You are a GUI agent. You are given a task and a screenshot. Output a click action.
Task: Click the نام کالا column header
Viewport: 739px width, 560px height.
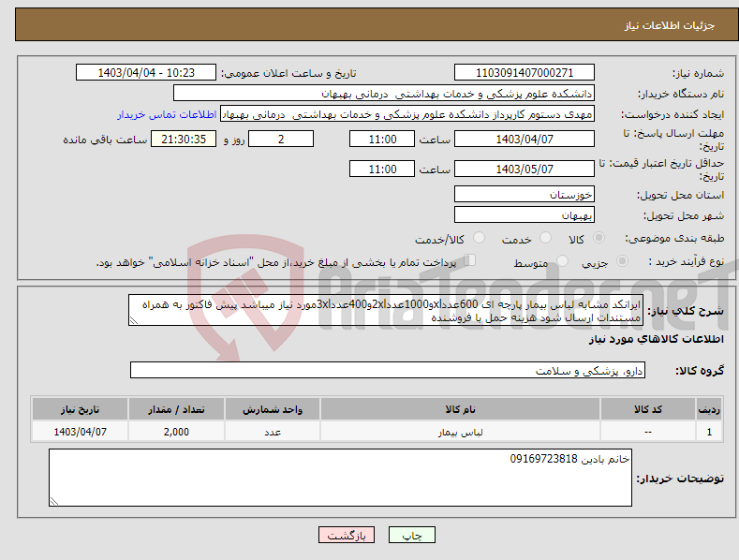tap(460, 409)
